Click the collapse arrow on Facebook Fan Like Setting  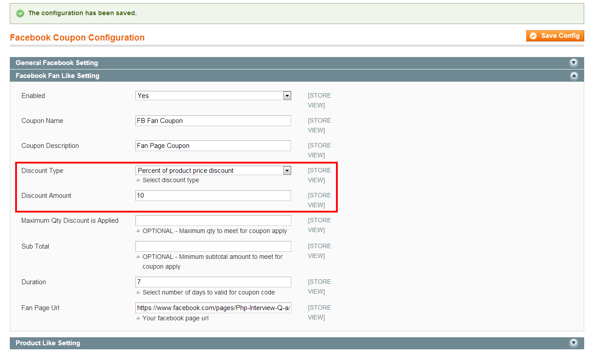point(574,76)
